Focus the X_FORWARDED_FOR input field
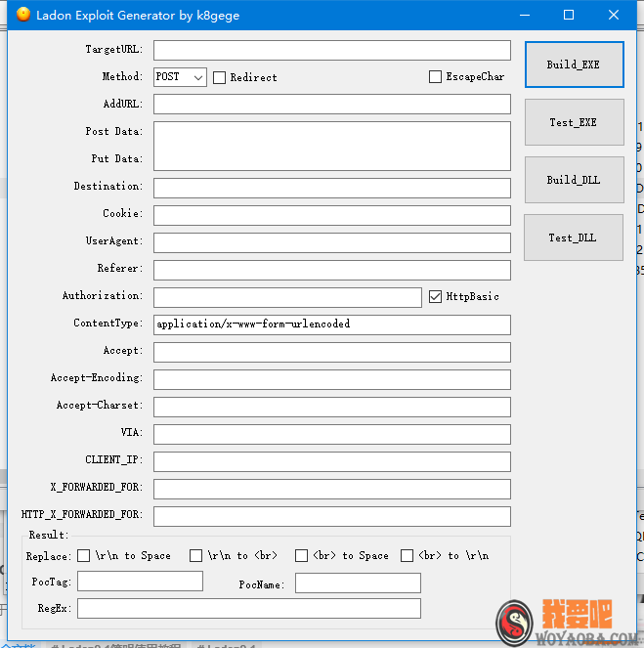The width and height of the screenshot is (644, 648). (x=332, y=489)
